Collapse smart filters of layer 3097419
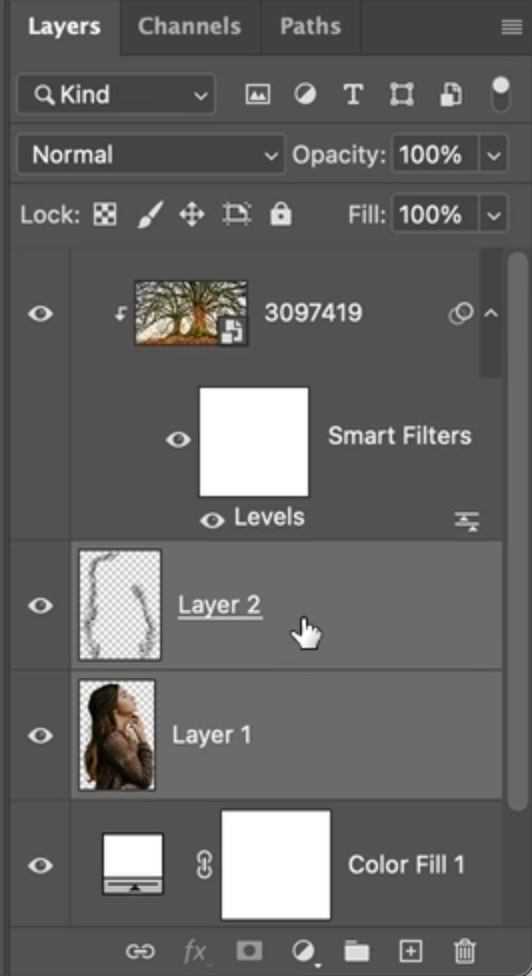Viewport: 532px width, 976px height. (x=491, y=313)
